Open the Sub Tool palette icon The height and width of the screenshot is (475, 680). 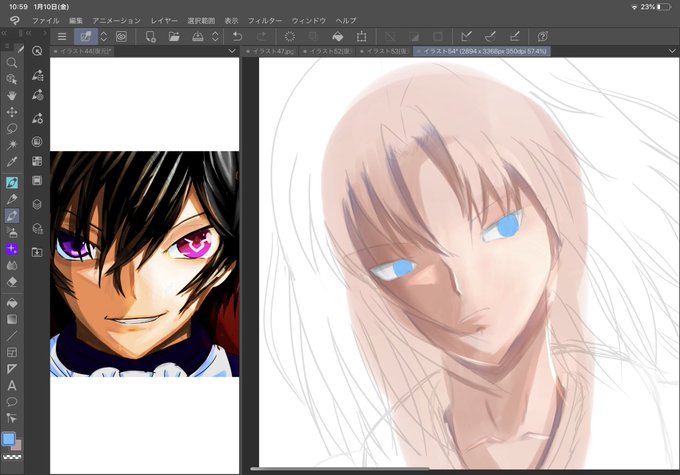pyautogui.click(x=37, y=75)
